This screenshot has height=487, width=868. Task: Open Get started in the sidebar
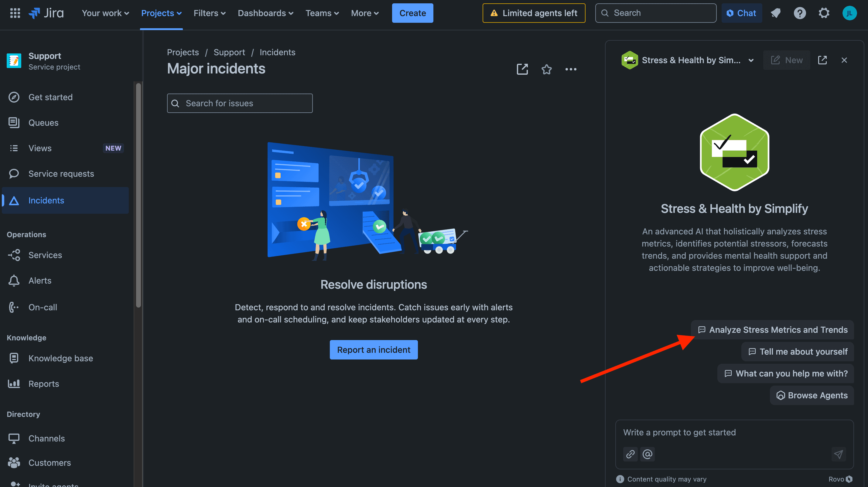point(65,97)
